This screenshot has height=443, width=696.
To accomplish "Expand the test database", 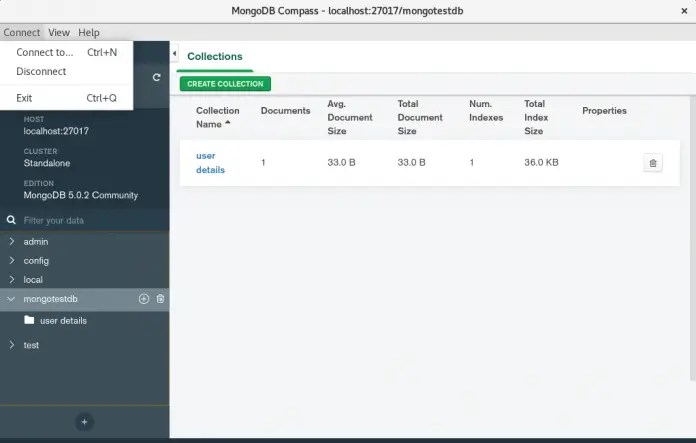I will point(11,345).
